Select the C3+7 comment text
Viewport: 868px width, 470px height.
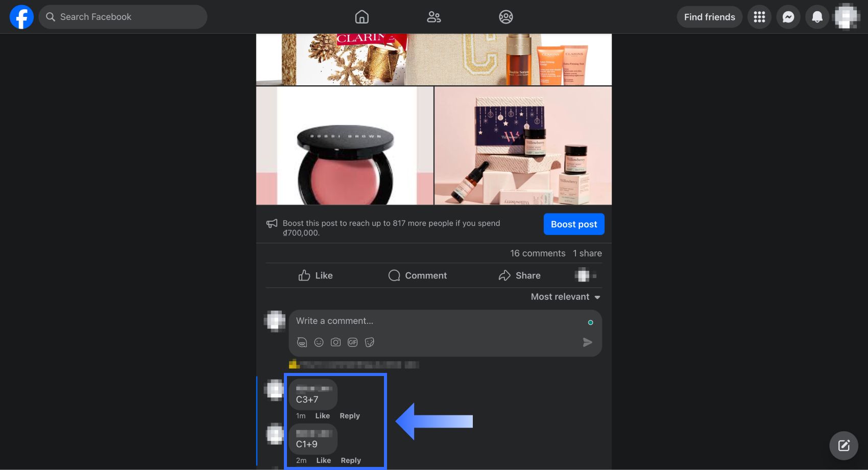click(x=307, y=400)
